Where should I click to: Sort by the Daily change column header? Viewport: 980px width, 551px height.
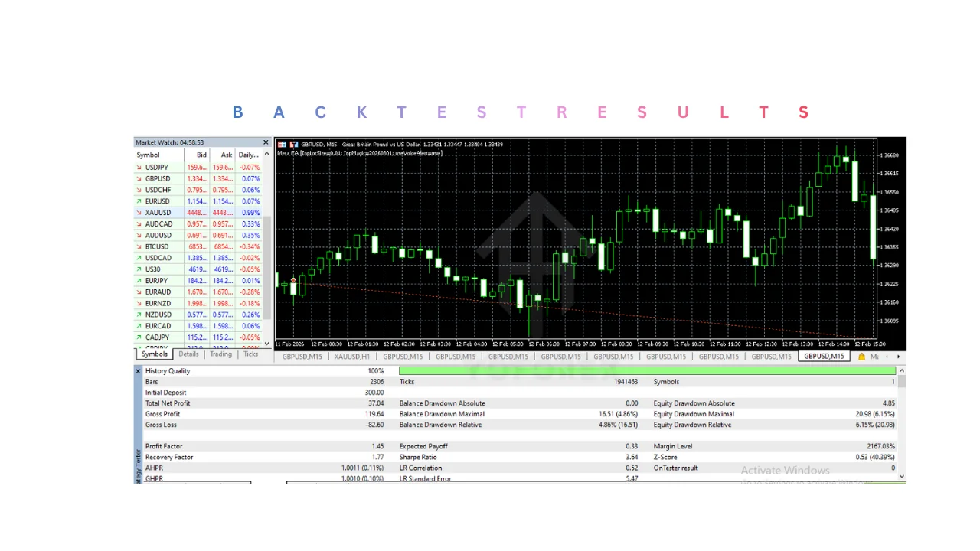[x=248, y=155]
